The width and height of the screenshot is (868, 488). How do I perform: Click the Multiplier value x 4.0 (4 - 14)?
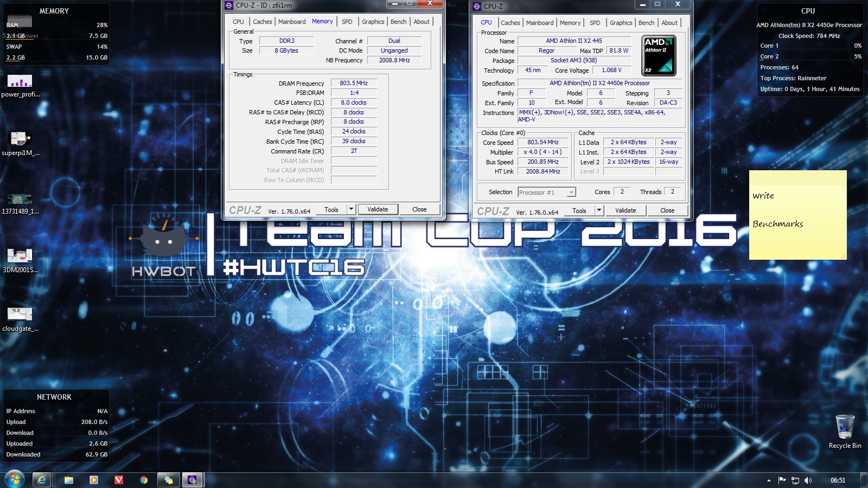point(542,152)
